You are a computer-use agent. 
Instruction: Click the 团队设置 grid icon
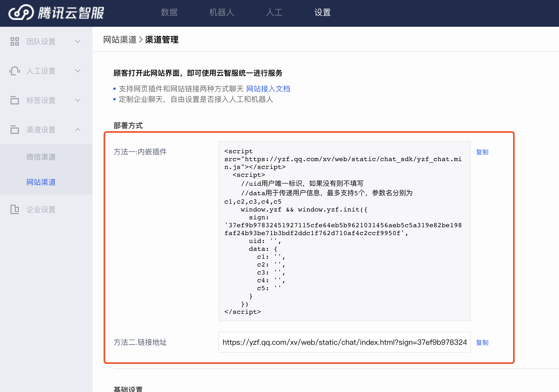click(15, 41)
